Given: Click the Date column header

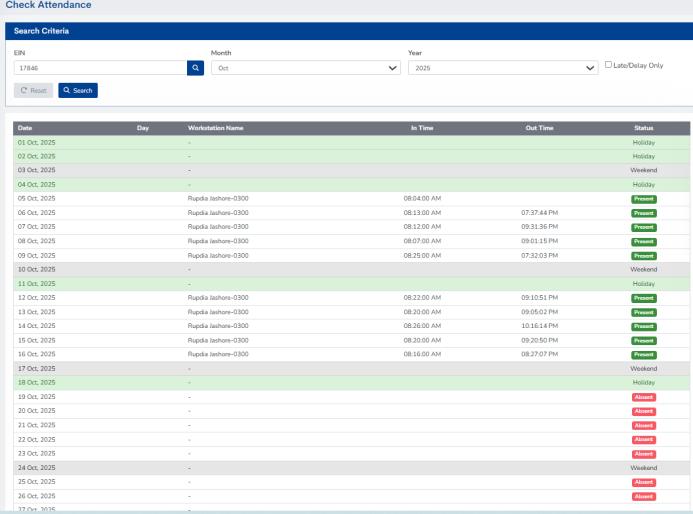Looking at the screenshot, I should click(25, 128).
